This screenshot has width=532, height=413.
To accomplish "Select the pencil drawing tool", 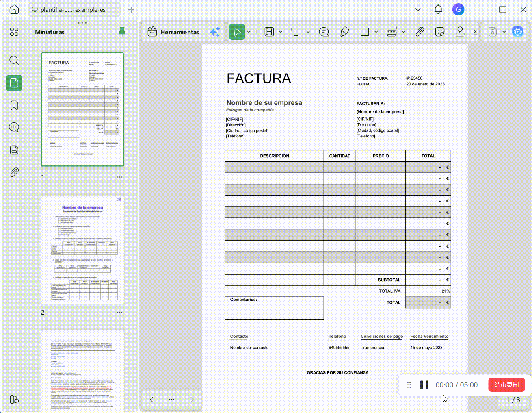I will [x=344, y=32].
